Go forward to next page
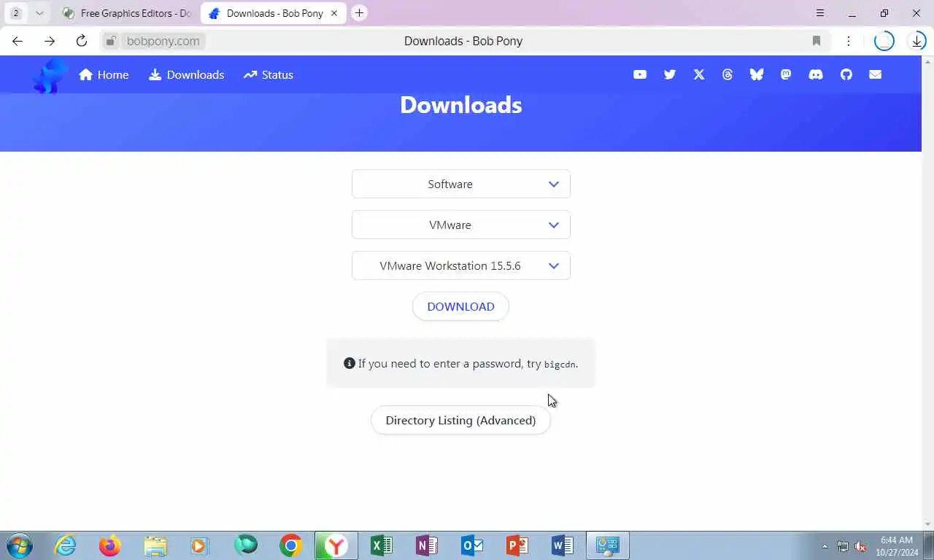The height and width of the screenshot is (560, 934). click(x=50, y=41)
